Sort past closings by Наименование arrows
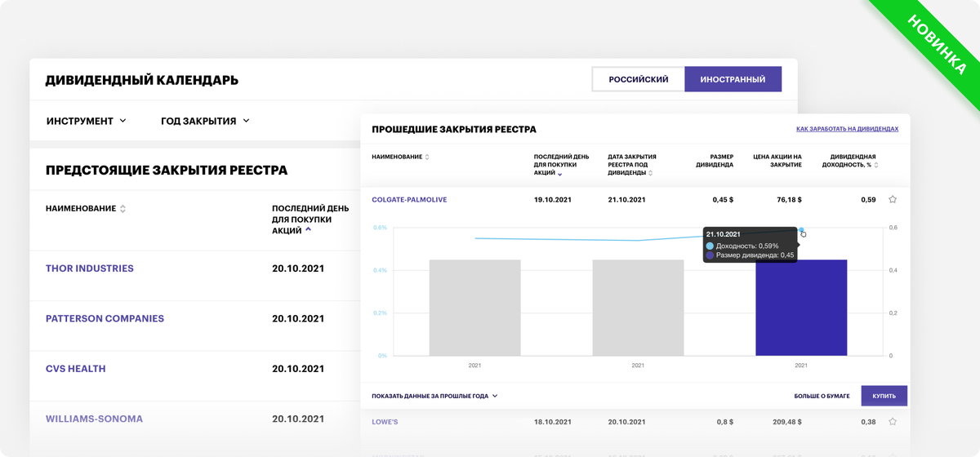Image resolution: width=980 pixels, height=457 pixels. click(427, 157)
